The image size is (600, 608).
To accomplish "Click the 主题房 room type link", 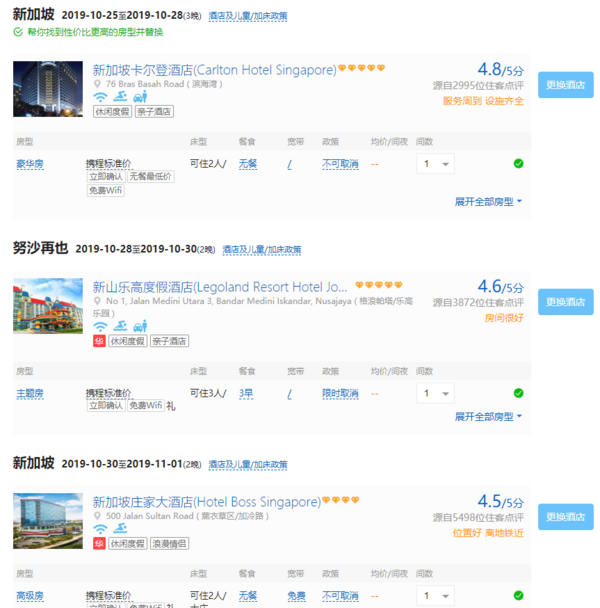I will pos(30,394).
